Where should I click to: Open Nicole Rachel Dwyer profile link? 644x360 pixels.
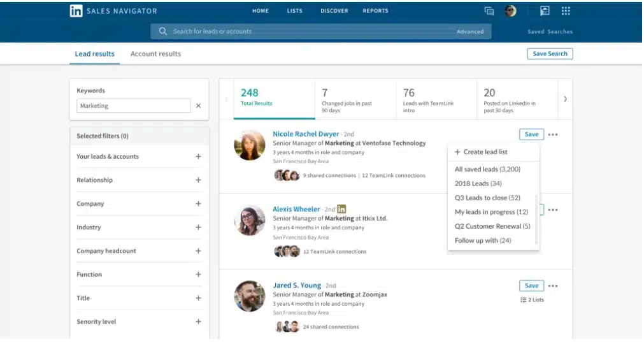[306, 134]
